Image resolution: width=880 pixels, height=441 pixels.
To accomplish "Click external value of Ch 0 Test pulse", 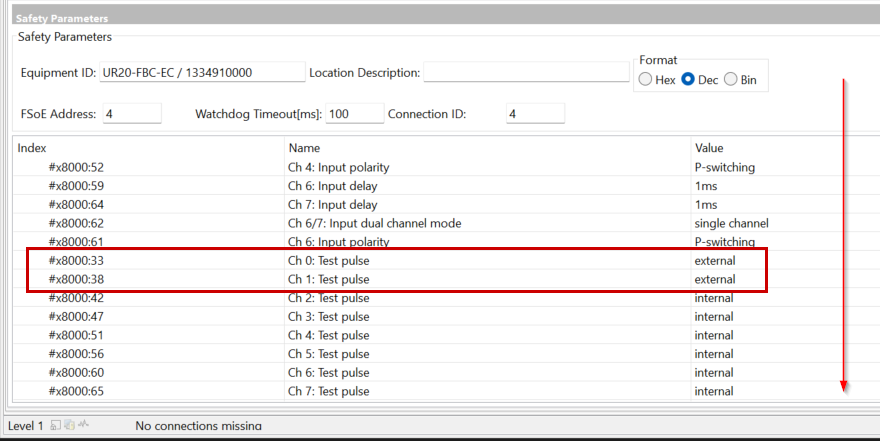I will (x=714, y=260).
